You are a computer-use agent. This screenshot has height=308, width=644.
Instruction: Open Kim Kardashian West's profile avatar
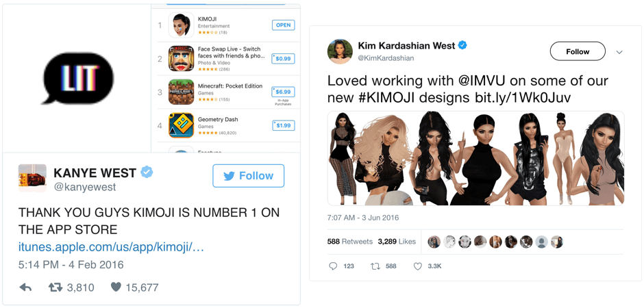tap(340, 52)
